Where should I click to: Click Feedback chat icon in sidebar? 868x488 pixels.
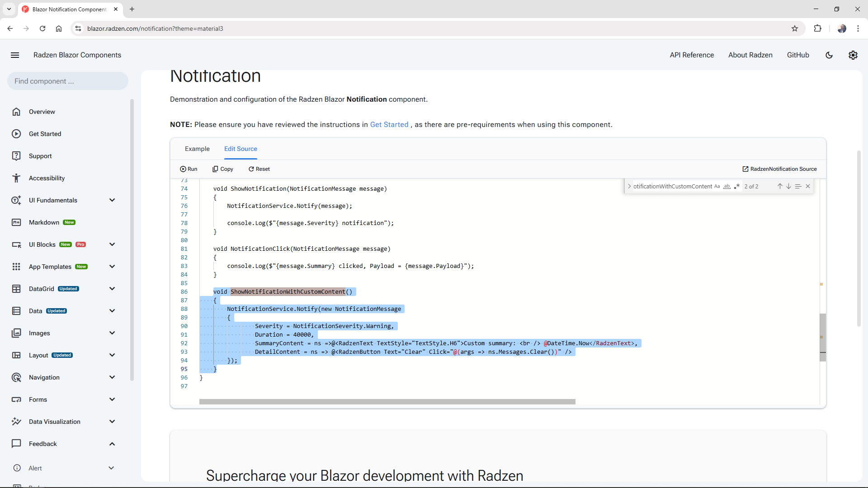[16, 444]
